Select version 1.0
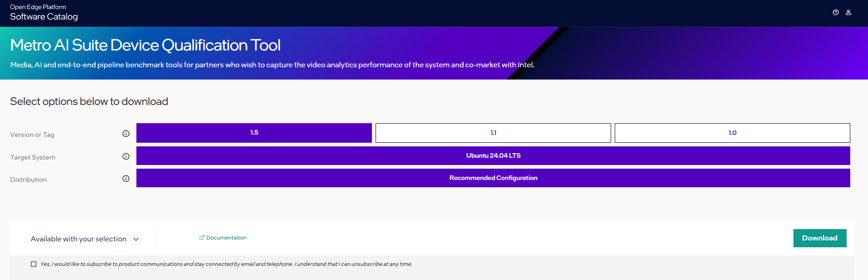This screenshot has height=280, width=868. pyautogui.click(x=733, y=133)
